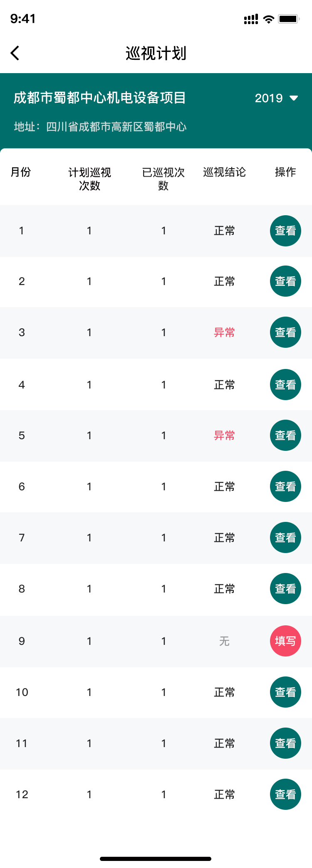Click 查看 for month 11
This screenshot has width=312, height=868.
pos(285,743)
